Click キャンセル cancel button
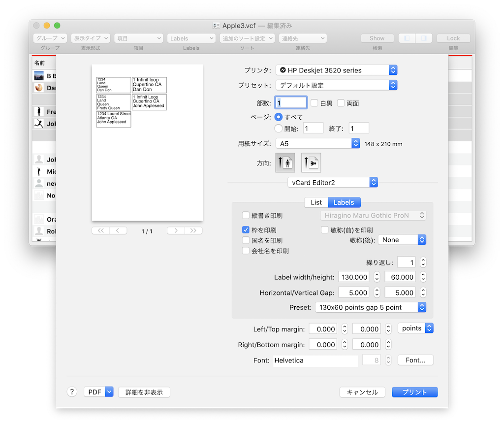Viewport: 504px width, 422px height. pos(362,392)
